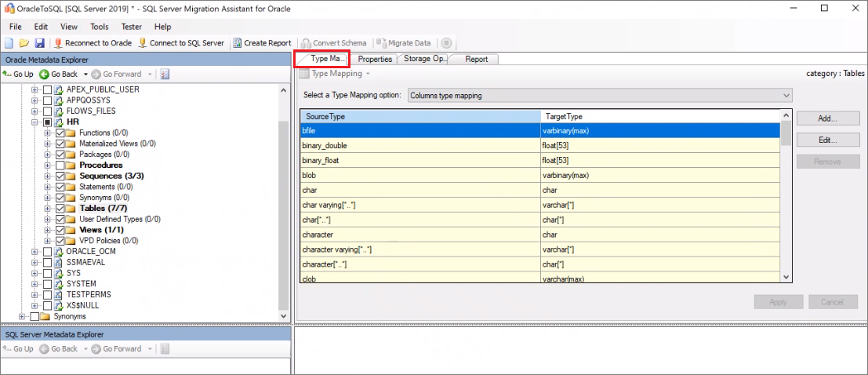Open the Tools menu
This screenshot has width=868, height=375.
pyautogui.click(x=100, y=27)
